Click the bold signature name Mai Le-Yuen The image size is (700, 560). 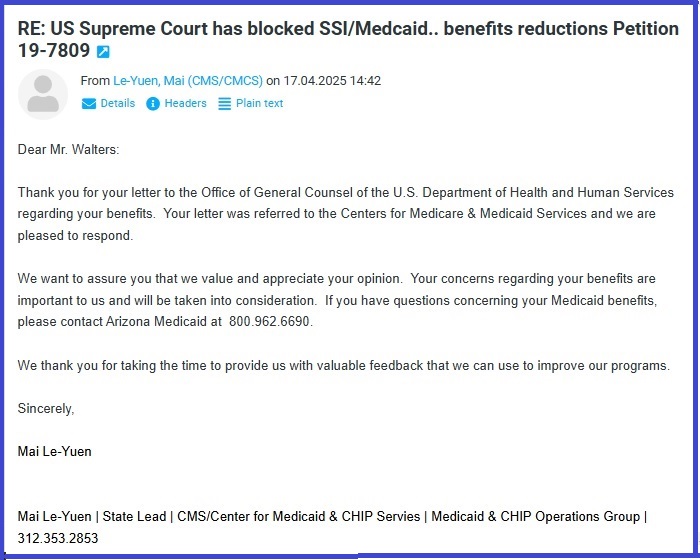tap(54, 452)
